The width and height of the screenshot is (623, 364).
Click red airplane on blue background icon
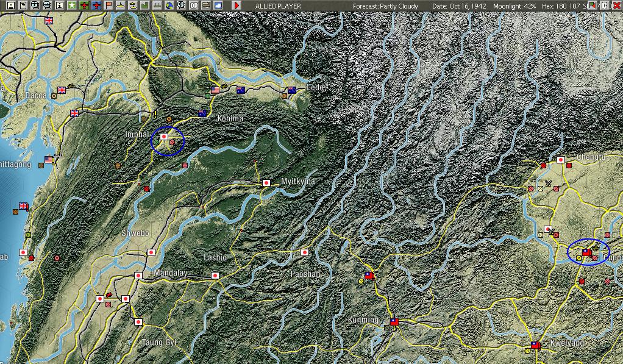coord(96,5)
